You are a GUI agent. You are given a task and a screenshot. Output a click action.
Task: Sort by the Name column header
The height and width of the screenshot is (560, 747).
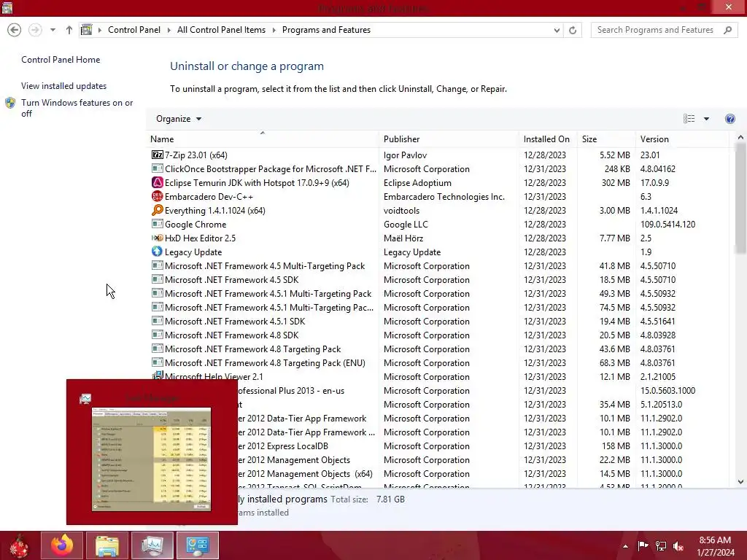pyautogui.click(x=263, y=139)
